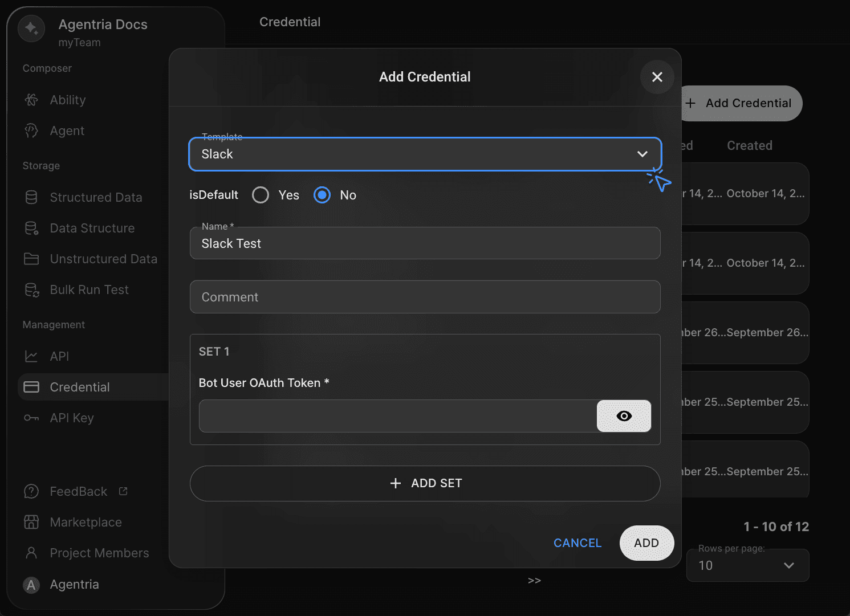850x616 pixels.
Task: Open the FeedBack link
Action: [79, 491]
